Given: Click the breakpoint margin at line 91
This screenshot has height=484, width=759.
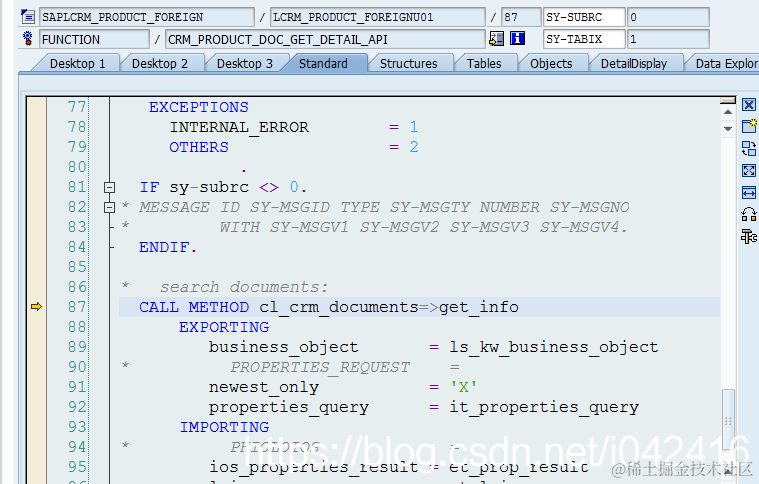Looking at the screenshot, I should (36, 387).
